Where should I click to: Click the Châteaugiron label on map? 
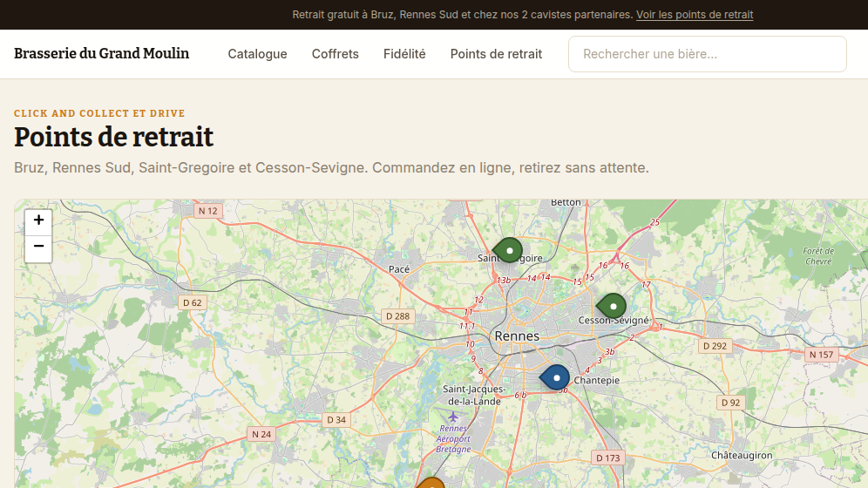click(742, 456)
